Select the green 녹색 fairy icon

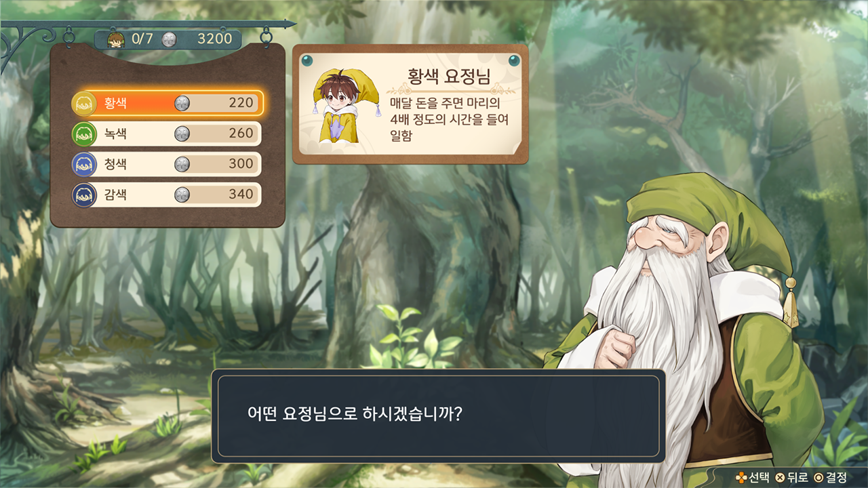83,134
